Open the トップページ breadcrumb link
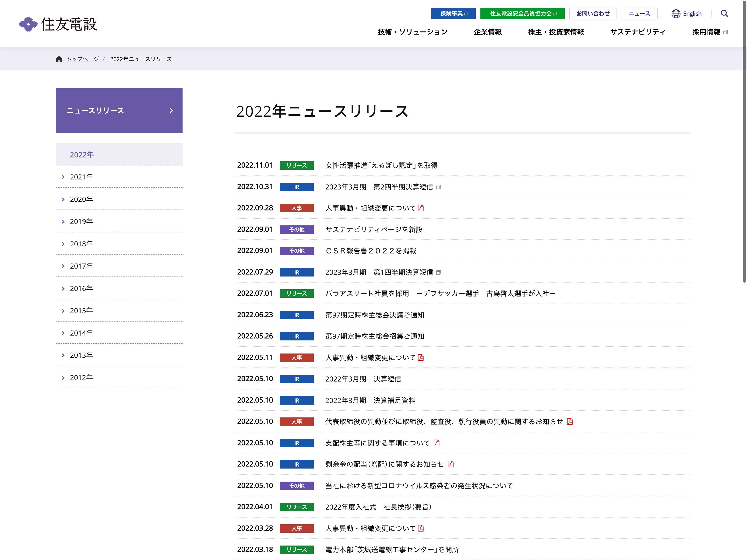 [x=82, y=59]
